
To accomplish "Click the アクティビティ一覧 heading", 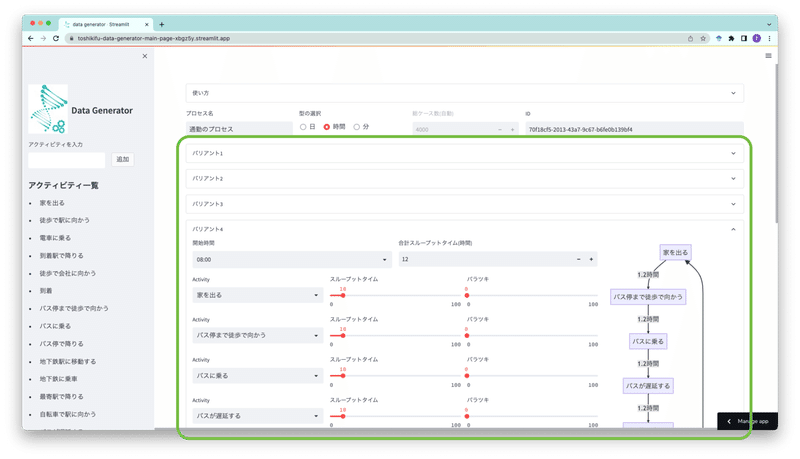I will (x=63, y=185).
